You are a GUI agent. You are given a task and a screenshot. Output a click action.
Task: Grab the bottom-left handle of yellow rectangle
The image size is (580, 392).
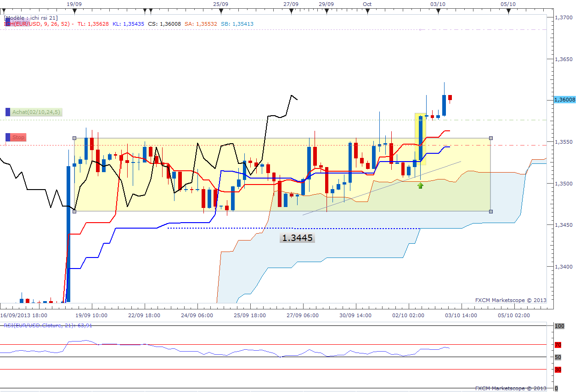pyautogui.click(x=75, y=211)
